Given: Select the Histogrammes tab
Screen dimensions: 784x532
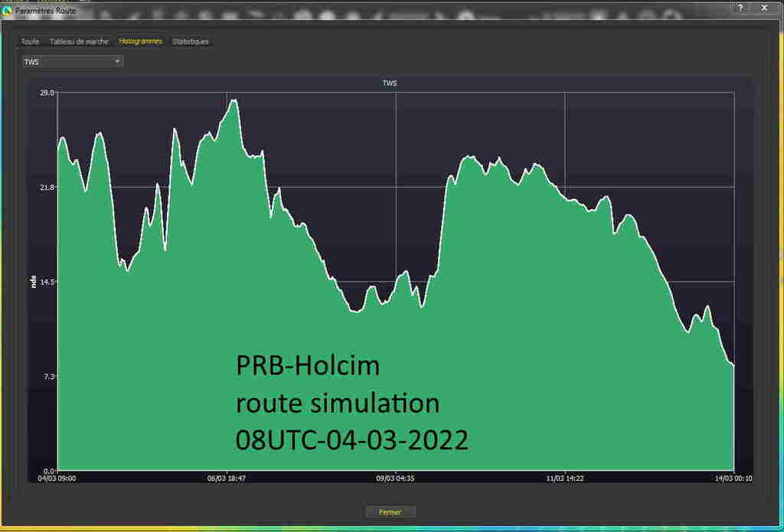Looking at the screenshot, I should coord(141,41).
